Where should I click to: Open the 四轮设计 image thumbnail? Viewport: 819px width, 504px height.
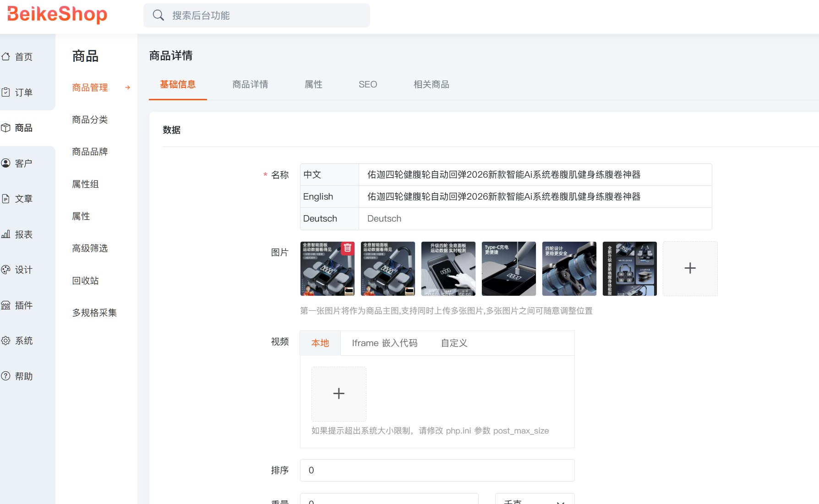coord(569,269)
